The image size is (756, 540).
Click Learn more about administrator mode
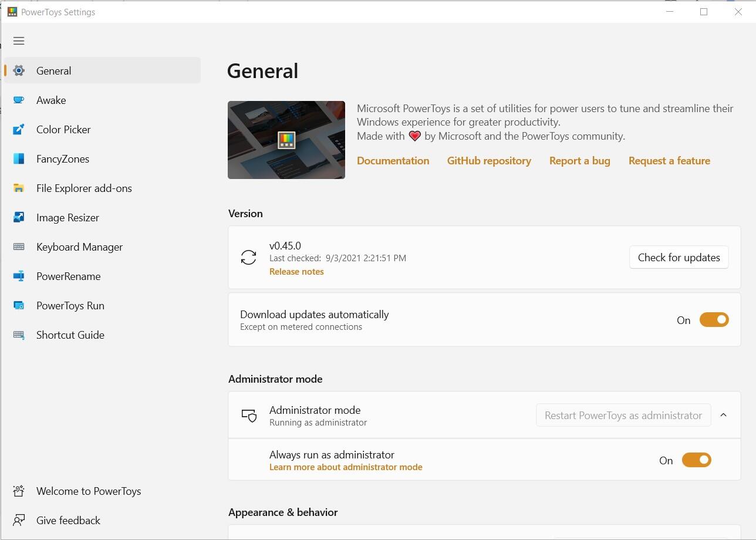[x=346, y=467]
